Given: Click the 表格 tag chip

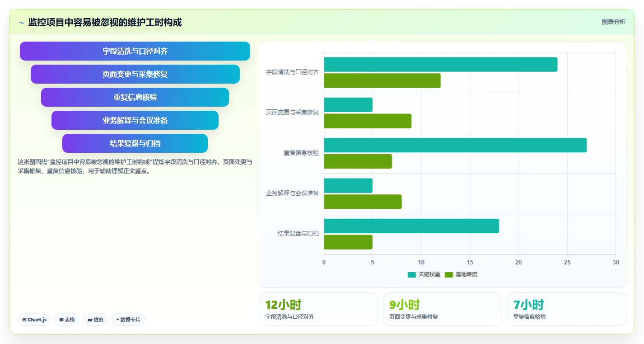Looking at the screenshot, I should 67,320.
